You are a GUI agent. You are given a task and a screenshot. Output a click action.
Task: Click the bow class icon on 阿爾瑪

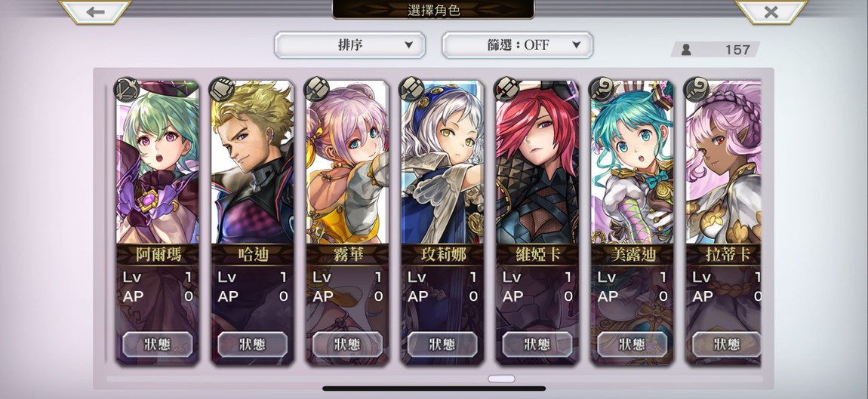pyautogui.click(x=126, y=89)
